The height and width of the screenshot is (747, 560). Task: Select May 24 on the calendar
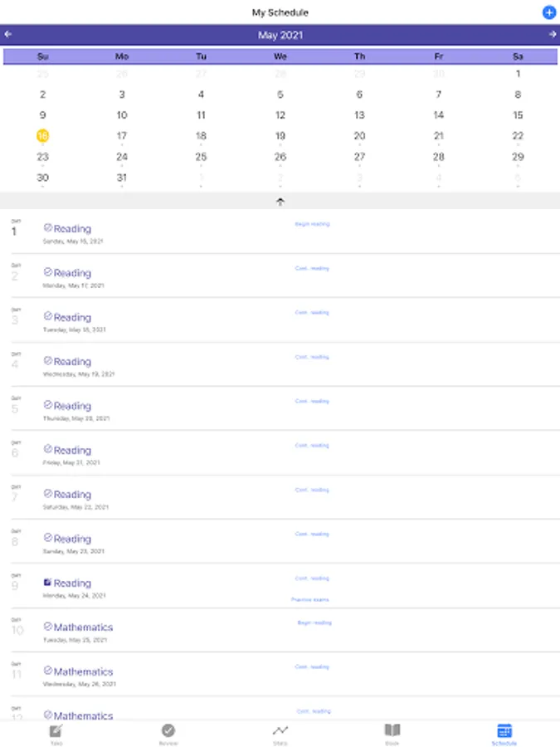122,157
